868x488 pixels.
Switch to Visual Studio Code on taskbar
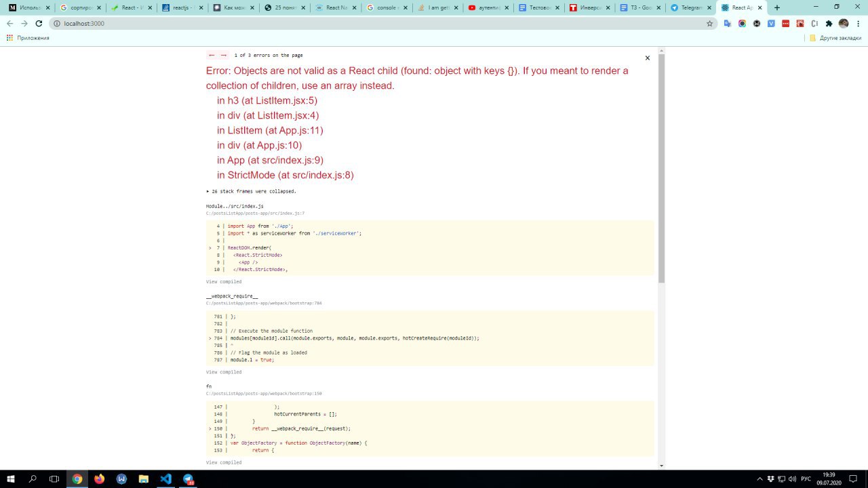tap(166, 479)
